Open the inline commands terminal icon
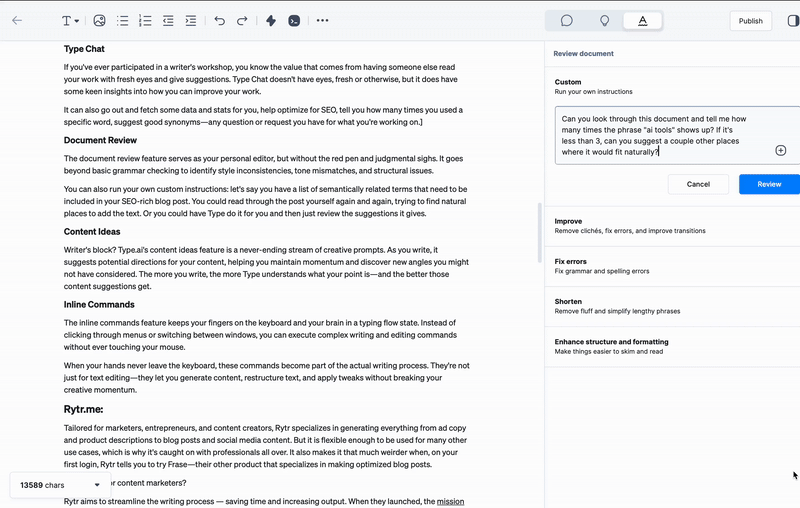800x508 pixels. click(x=294, y=20)
